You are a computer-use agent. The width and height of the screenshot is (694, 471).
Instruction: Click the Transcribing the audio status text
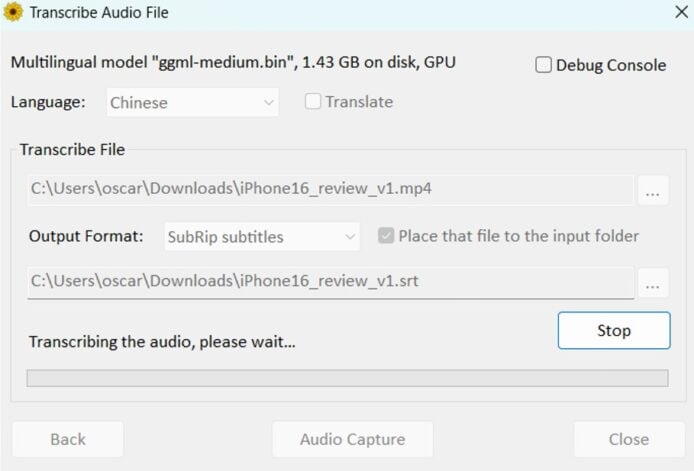coord(162,342)
